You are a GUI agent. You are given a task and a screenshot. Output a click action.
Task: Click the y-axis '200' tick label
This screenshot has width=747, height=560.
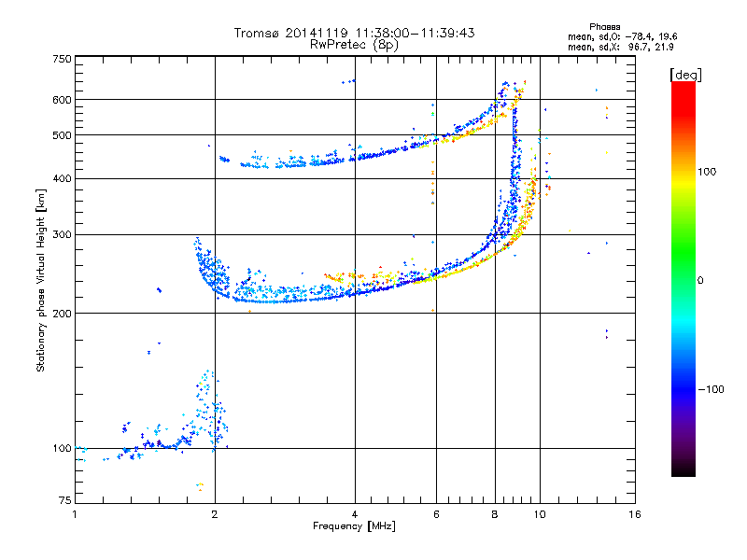point(63,314)
